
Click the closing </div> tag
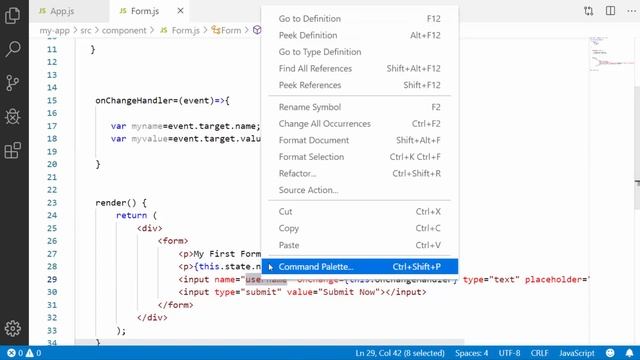(152, 318)
